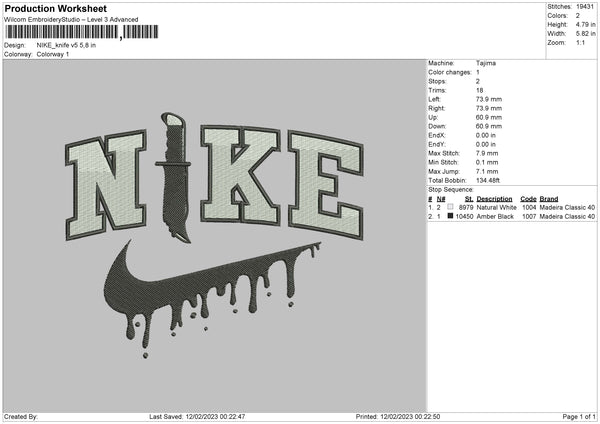Click the Right margin value 73.9 mm
This screenshot has height=424, width=600.
tap(489, 109)
